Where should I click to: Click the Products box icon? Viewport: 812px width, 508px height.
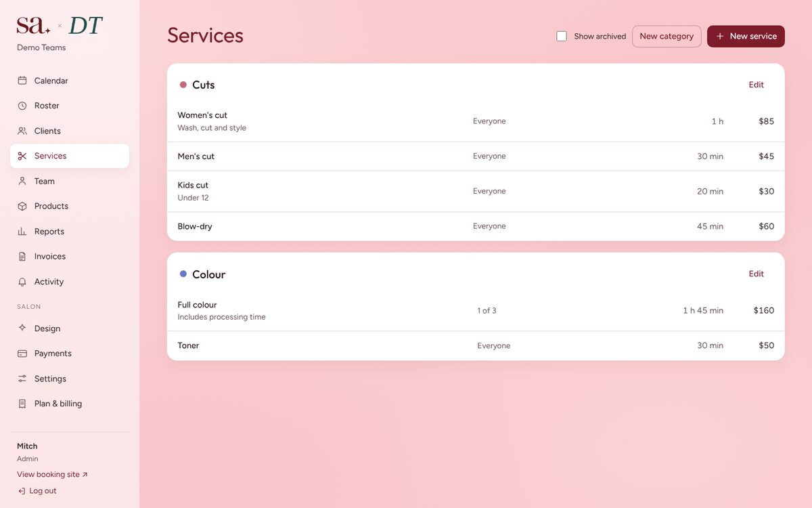tap(22, 206)
